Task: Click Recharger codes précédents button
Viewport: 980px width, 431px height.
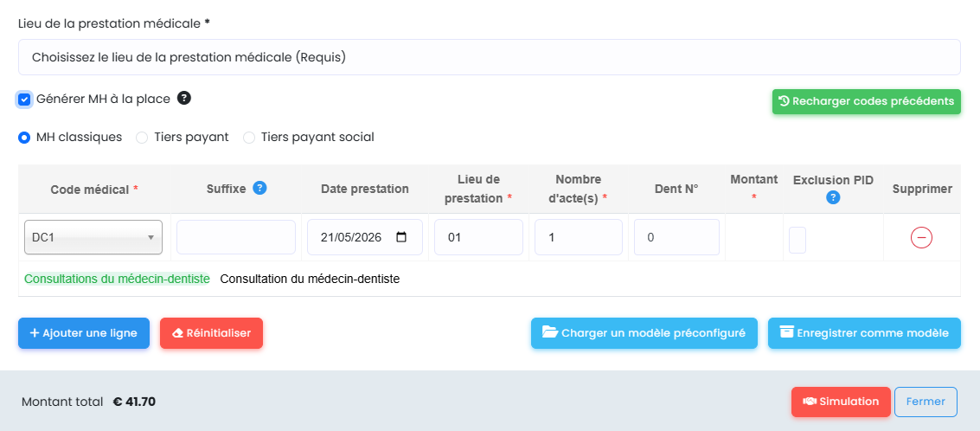Action: tap(866, 101)
